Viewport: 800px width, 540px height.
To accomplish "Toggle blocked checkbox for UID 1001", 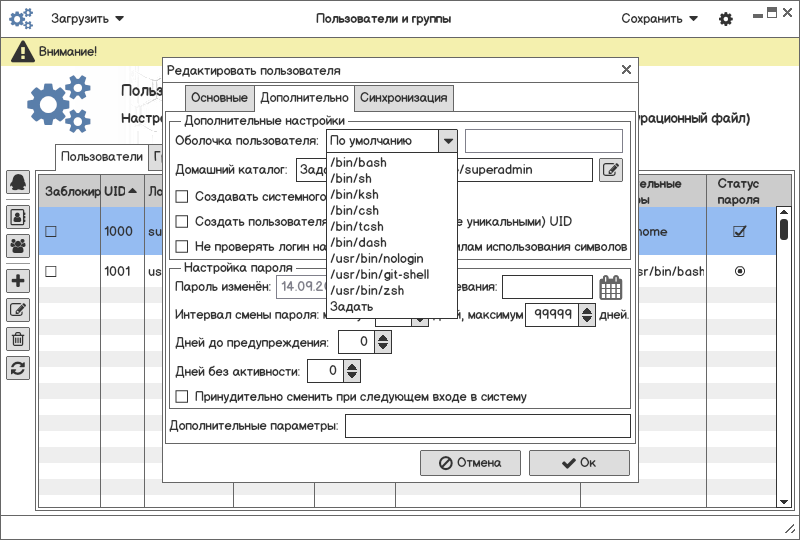I will (x=51, y=271).
